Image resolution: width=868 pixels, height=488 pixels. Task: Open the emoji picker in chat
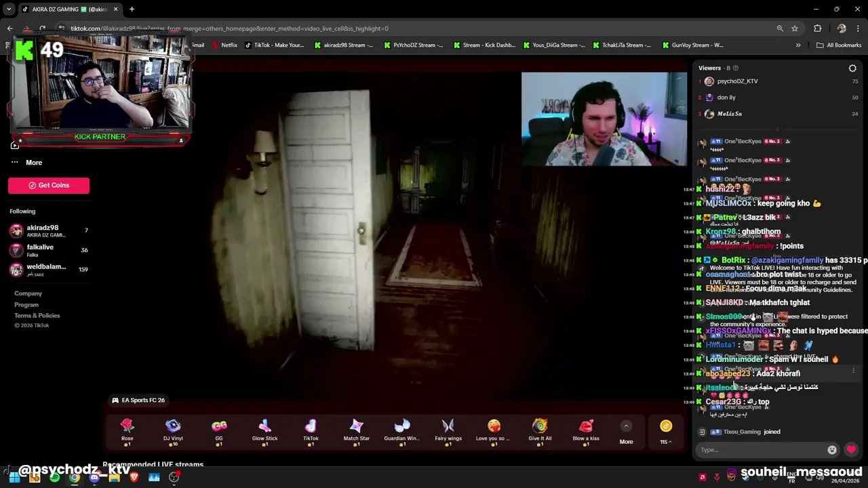click(832, 449)
